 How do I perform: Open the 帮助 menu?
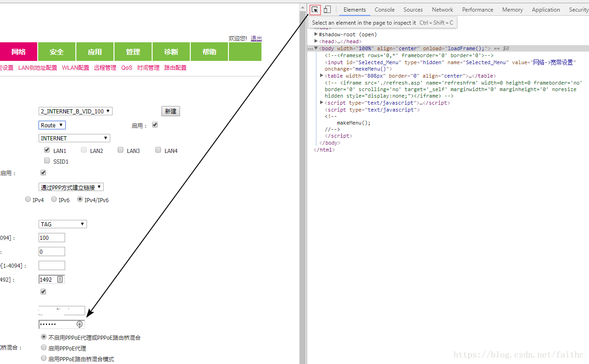coord(209,52)
